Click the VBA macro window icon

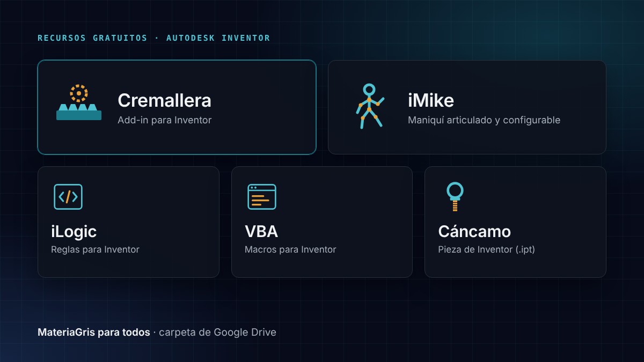coord(262,197)
